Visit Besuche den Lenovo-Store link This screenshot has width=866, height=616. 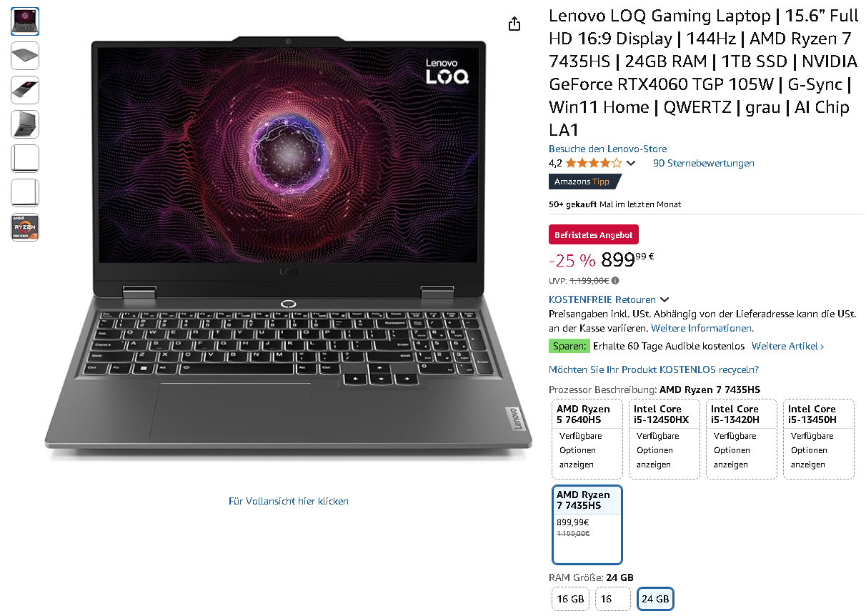(607, 149)
